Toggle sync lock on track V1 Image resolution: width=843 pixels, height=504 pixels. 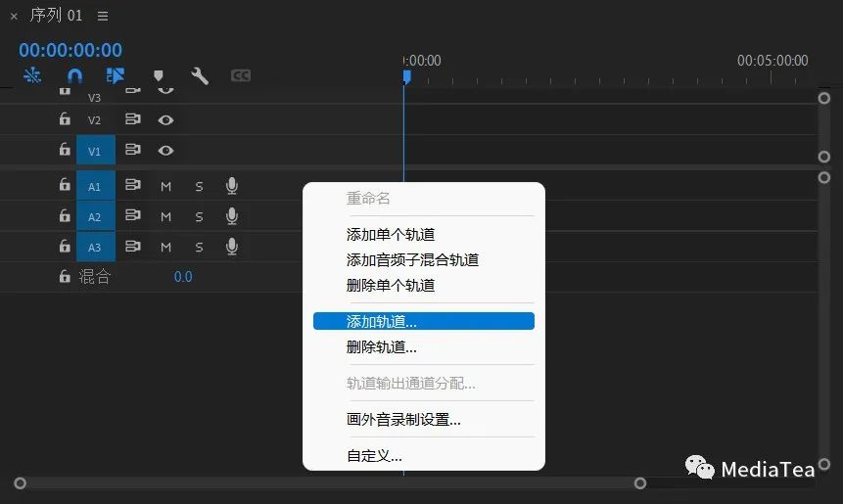tap(133, 149)
